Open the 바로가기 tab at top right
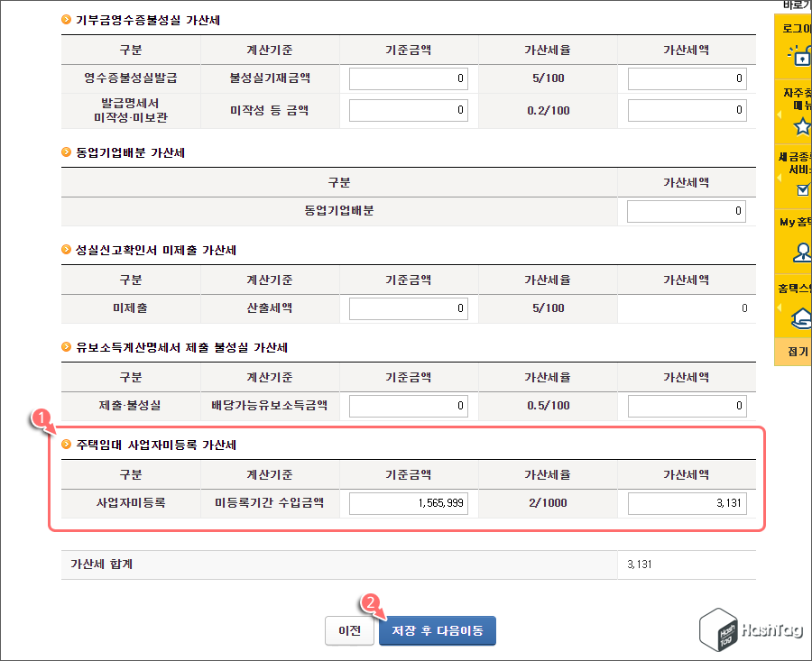 tap(798, 6)
